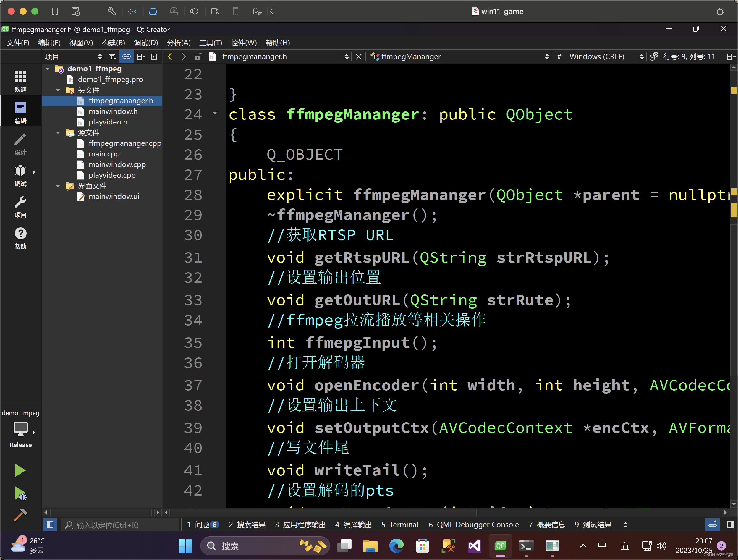This screenshot has width=738, height=560.
Task: Open the ffmpegmananger.h file dropdown
Action: click(x=280, y=56)
